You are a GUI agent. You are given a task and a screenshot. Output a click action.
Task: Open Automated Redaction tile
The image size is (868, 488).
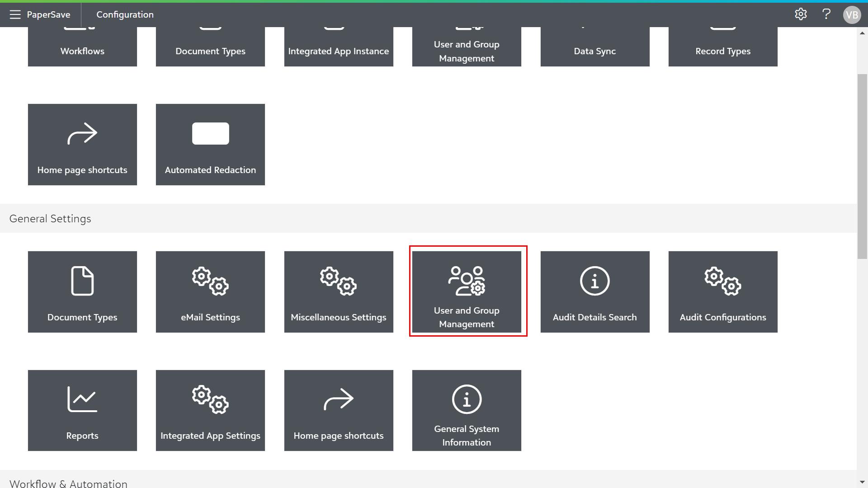pyautogui.click(x=210, y=145)
